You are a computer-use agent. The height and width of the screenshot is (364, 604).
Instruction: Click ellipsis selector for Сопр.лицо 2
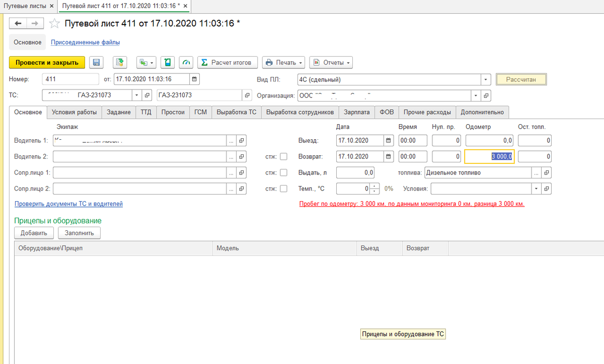231,189
